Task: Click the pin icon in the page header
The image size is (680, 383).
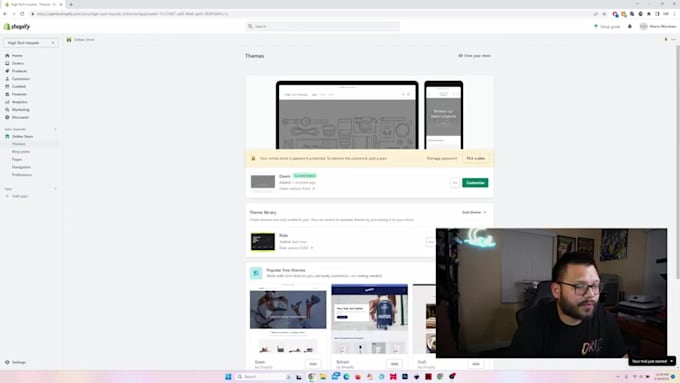Action: pos(666,39)
